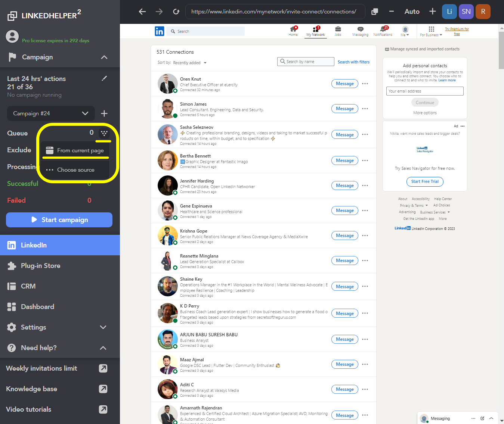Expand the Messaging panel chevron
The image size is (504, 424).
pos(491,418)
